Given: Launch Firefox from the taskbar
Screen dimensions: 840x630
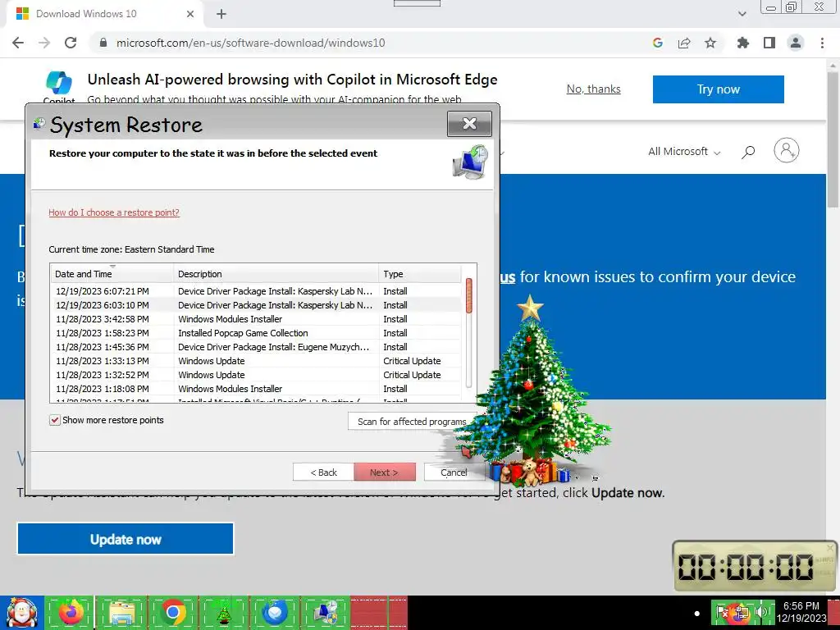Looking at the screenshot, I should coord(71,613).
